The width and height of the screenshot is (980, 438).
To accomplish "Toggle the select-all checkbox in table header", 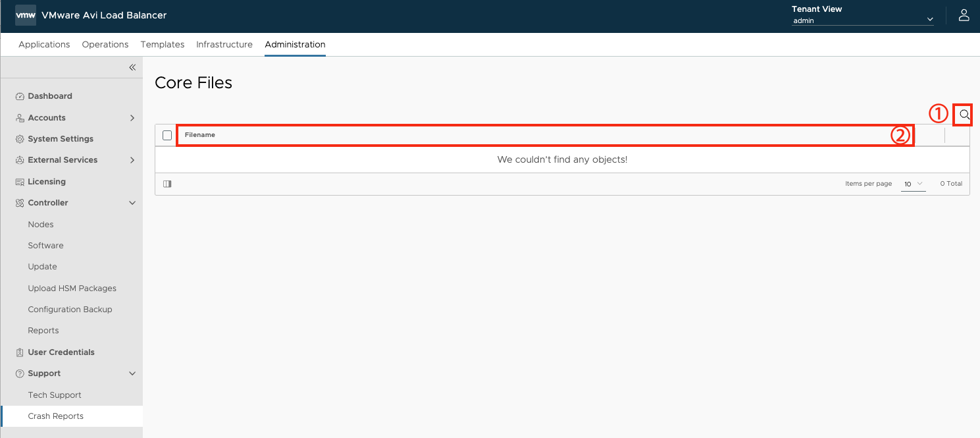I will (167, 135).
